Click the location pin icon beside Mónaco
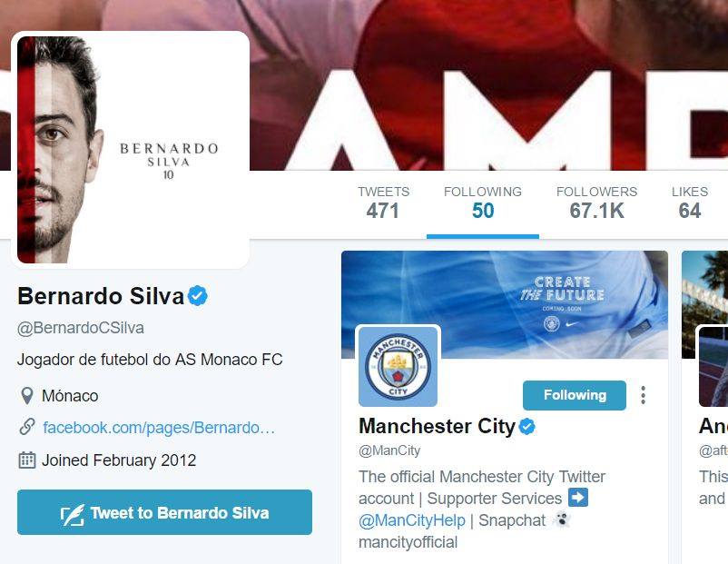Screen dimensions: 728x564 tap(27, 396)
